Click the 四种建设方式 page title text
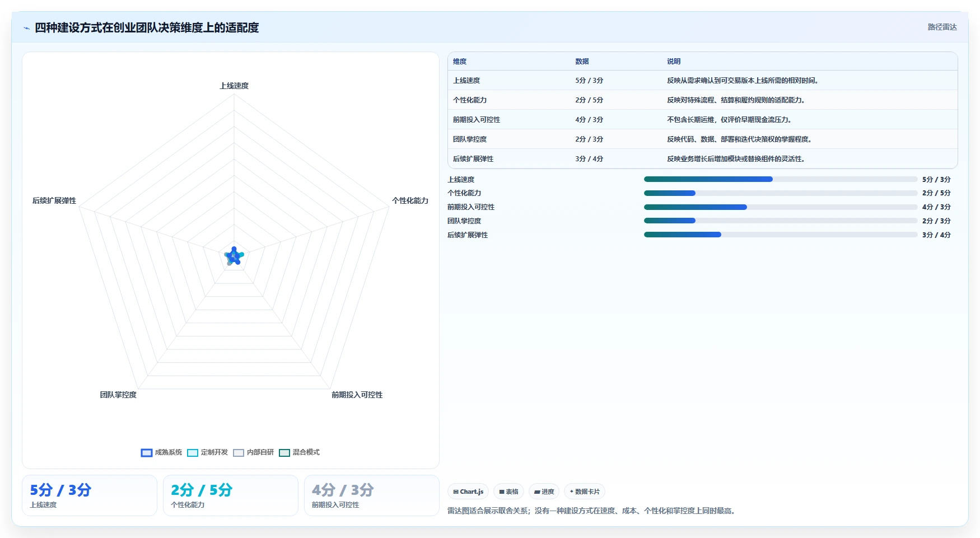Image resolution: width=980 pixels, height=538 pixels. coord(147,27)
